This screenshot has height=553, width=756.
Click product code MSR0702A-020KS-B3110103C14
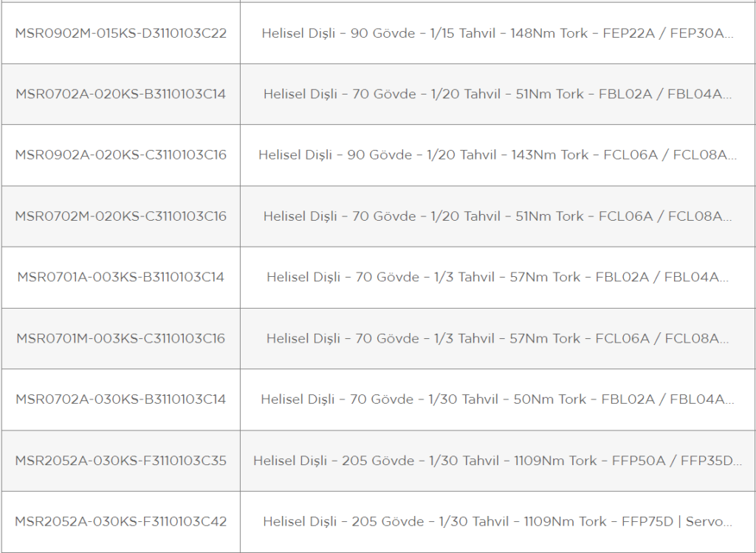point(120,94)
